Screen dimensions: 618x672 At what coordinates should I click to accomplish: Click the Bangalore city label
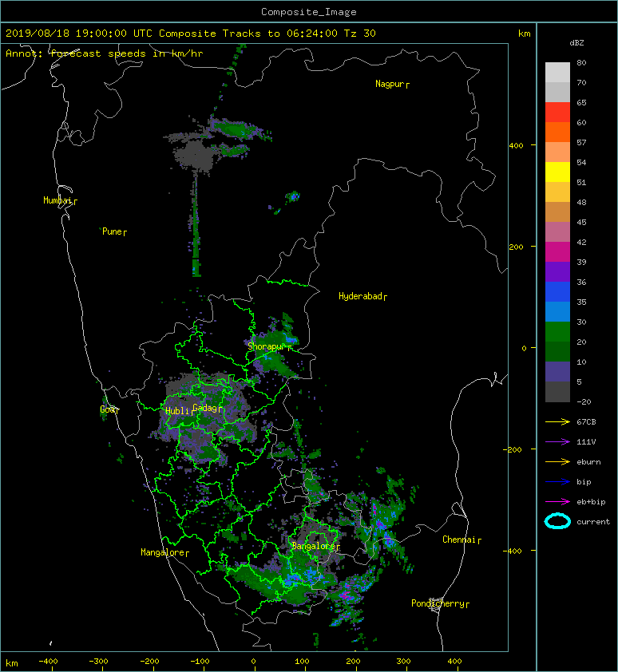click(x=315, y=546)
